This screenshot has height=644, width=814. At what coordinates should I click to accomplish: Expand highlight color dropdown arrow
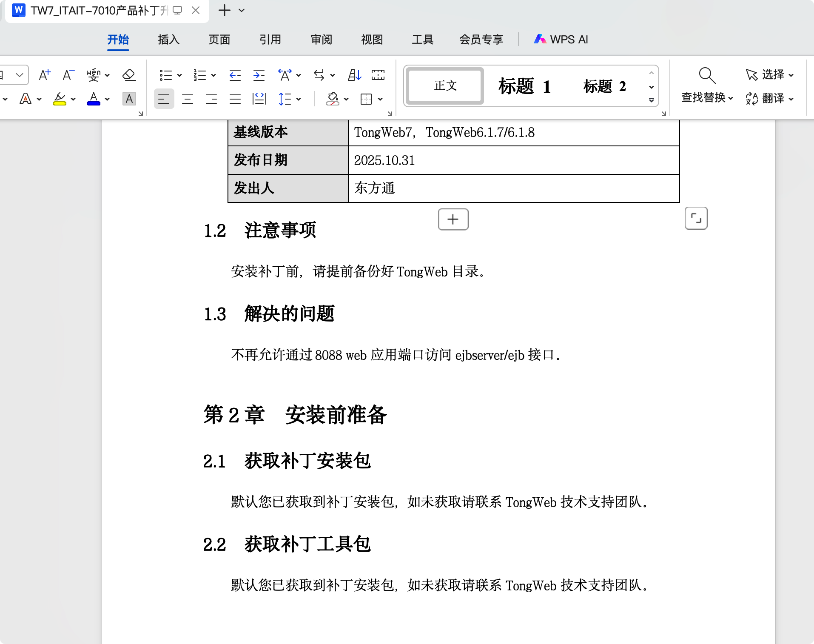point(73,99)
